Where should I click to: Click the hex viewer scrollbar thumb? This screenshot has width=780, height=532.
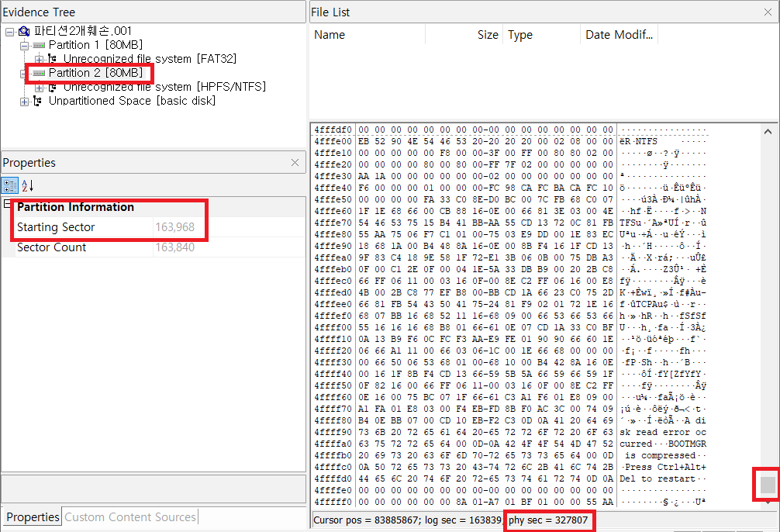(x=768, y=485)
